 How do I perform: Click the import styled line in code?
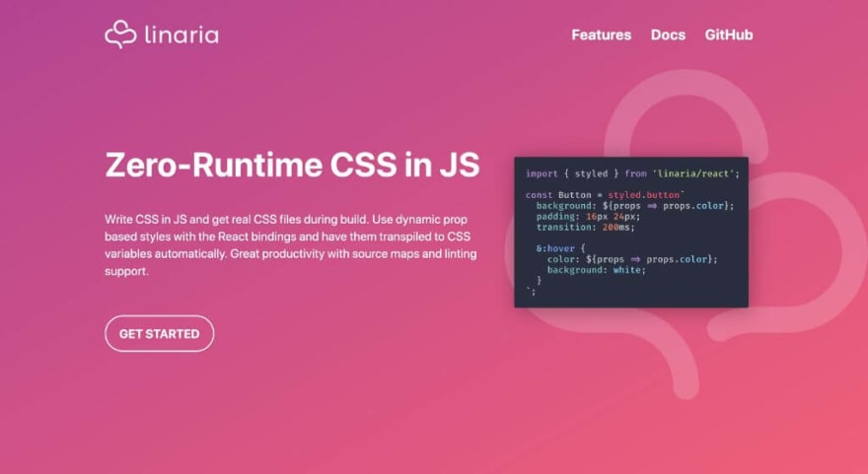pos(632,173)
